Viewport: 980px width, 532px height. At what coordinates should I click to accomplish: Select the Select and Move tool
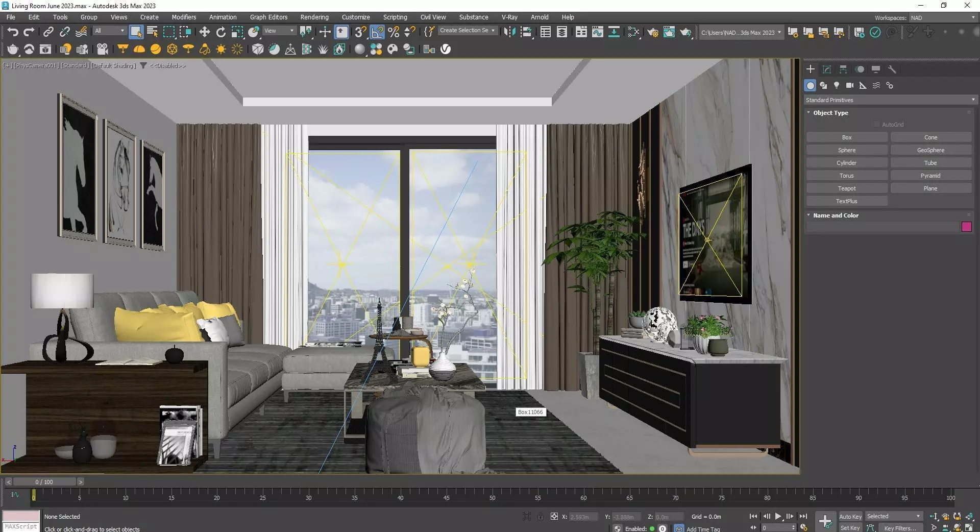coord(204,32)
